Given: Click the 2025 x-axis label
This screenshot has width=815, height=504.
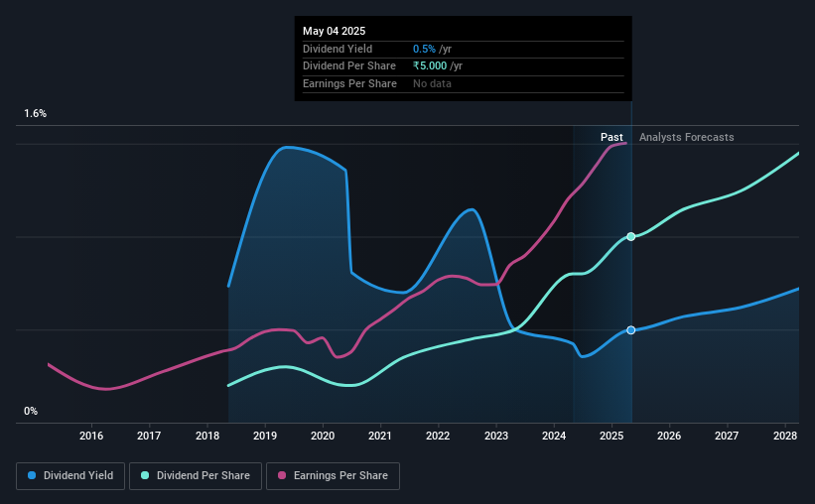Looking at the screenshot, I should 611,436.
